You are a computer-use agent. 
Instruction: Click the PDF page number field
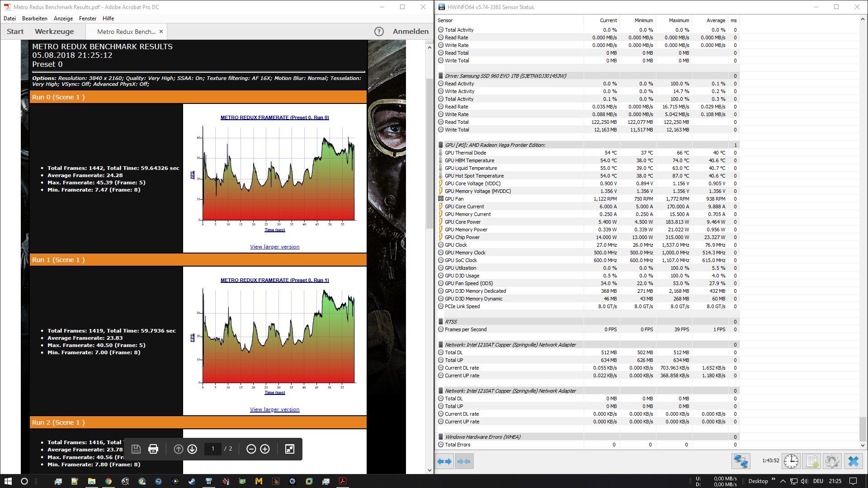point(212,449)
